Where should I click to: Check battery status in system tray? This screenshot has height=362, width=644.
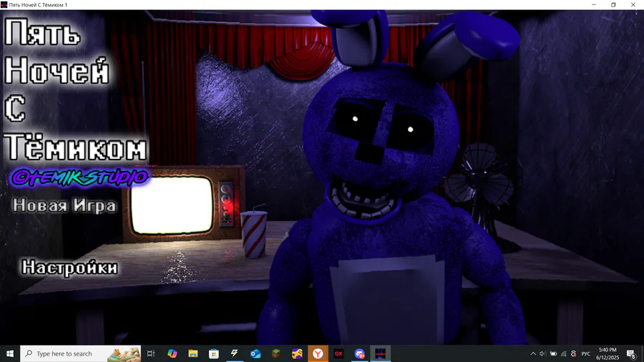[x=553, y=354]
